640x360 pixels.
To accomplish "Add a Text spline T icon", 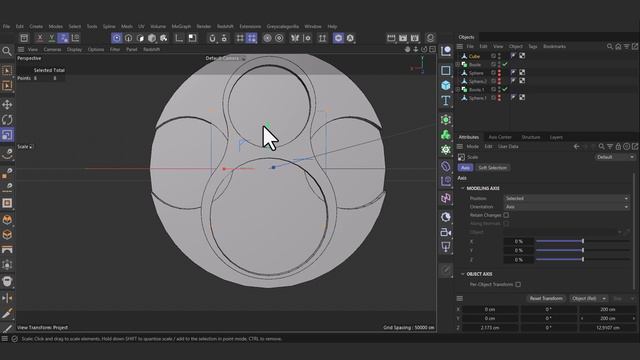I will (446, 100).
